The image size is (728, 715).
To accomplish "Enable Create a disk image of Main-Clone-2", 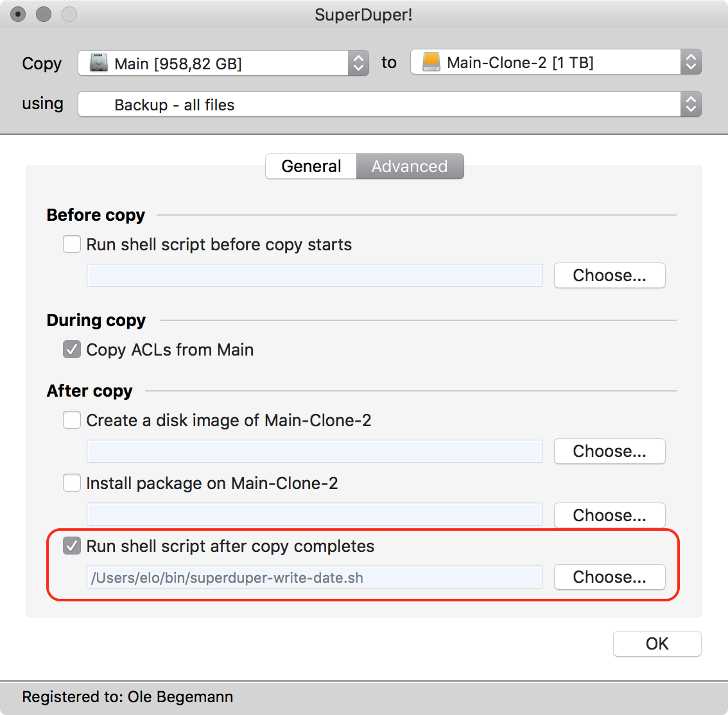I will point(72,420).
